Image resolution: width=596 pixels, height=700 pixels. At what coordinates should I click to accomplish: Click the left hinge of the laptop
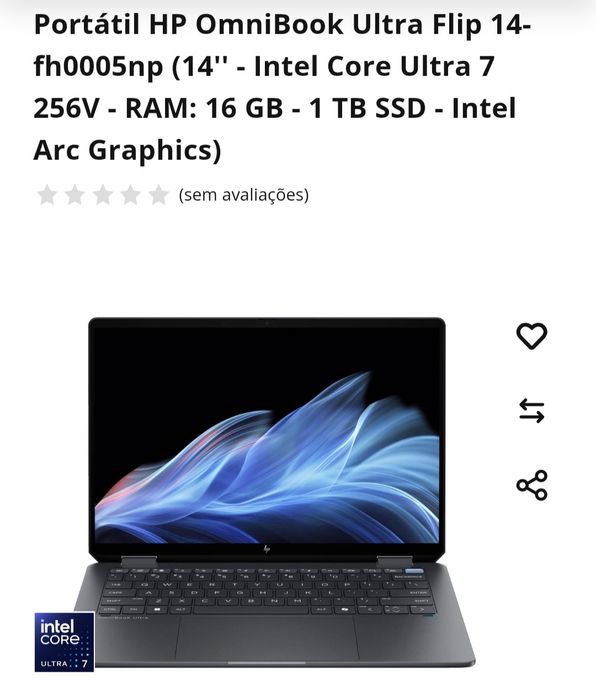tap(139, 562)
